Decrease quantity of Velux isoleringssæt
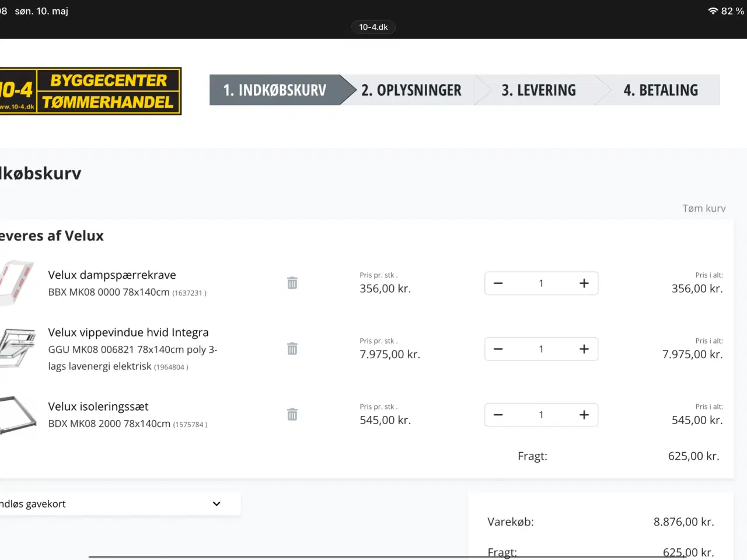The height and width of the screenshot is (560, 747). tap(498, 415)
